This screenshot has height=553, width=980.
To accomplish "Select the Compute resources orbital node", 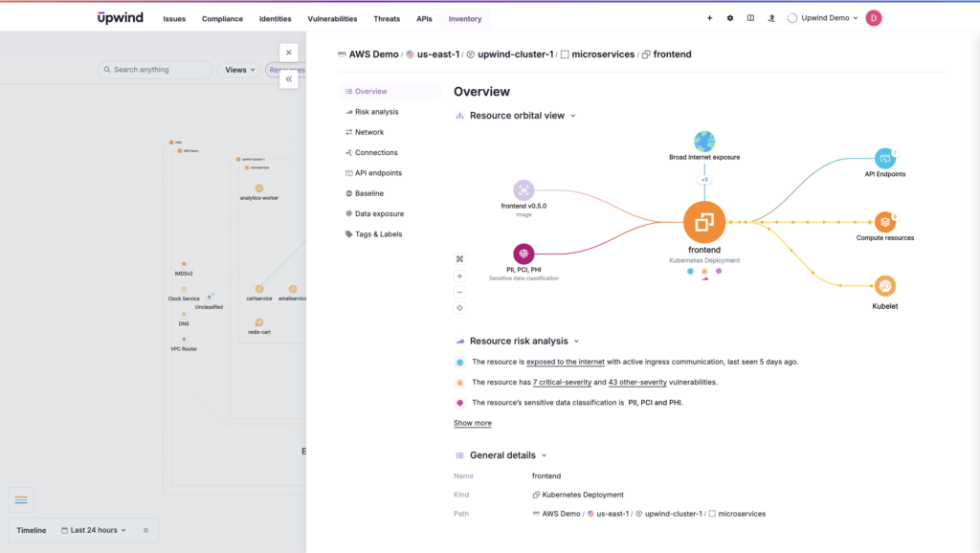I will click(x=885, y=222).
